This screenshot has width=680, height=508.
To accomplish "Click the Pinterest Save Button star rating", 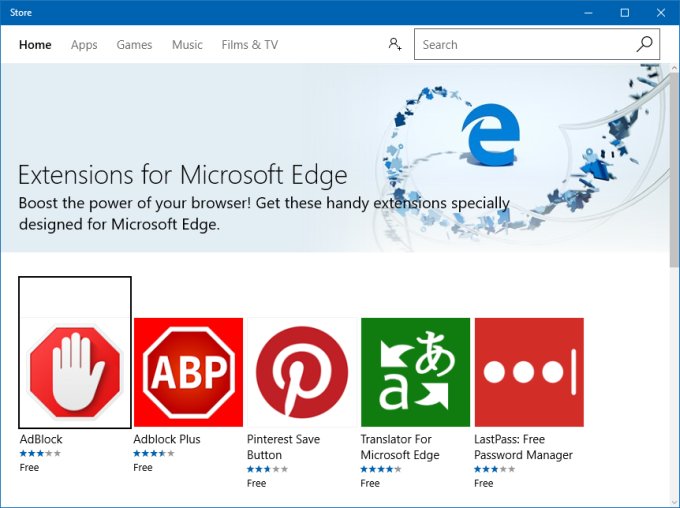I will click(268, 469).
